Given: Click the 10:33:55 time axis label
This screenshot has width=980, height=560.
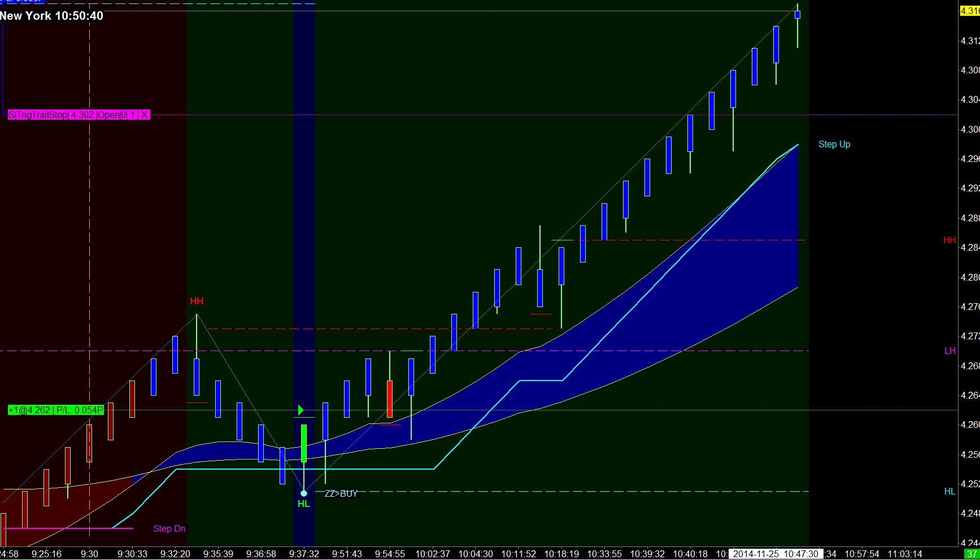Looking at the screenshot, I should pyautogui.click(x=604, y=554).
